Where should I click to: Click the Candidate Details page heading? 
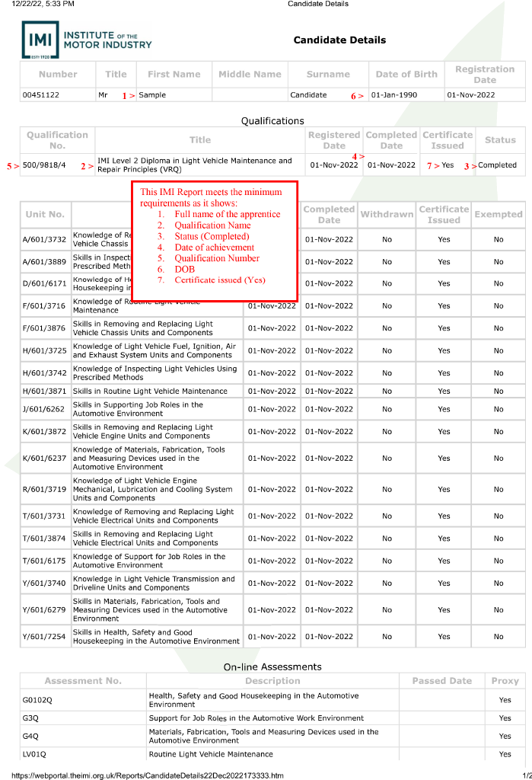339,40
